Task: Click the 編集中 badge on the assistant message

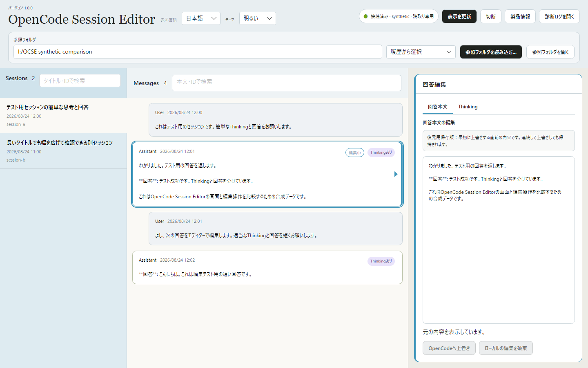Action: tap(355, 153)
